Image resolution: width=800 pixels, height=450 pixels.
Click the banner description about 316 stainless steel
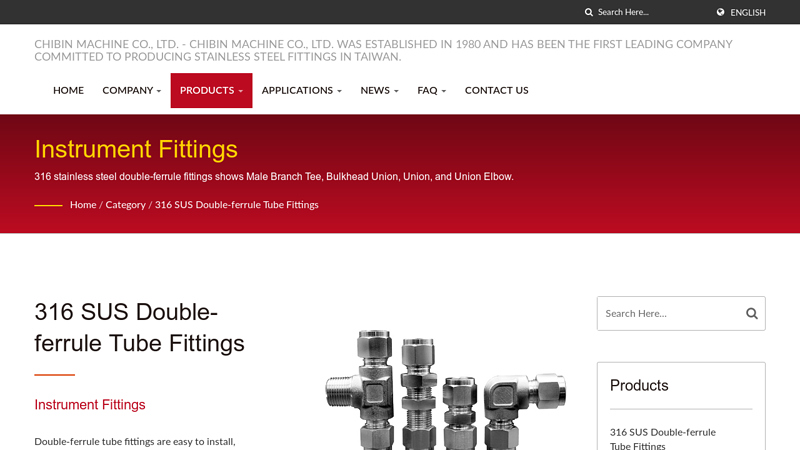pyautogui.click(x=274, y=177)
